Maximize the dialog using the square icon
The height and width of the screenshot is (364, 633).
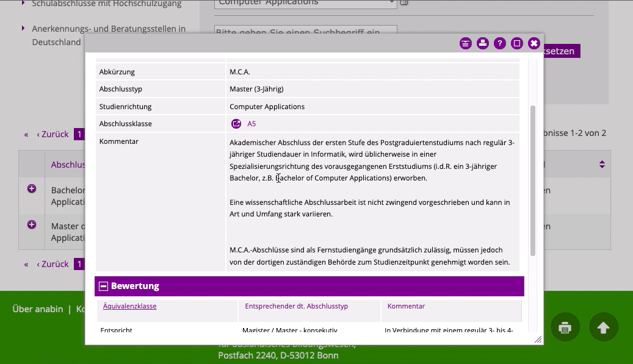[x=517, y=43]
